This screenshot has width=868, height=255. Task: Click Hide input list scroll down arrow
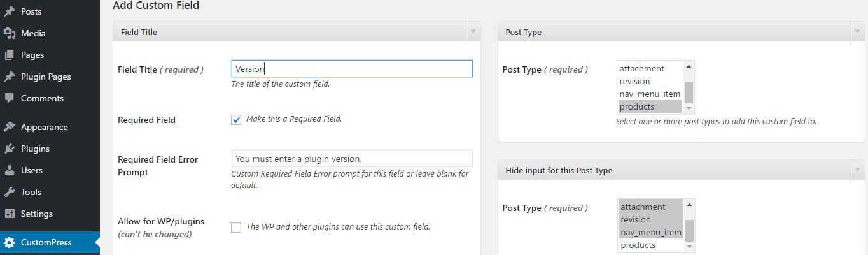[689, 247]
